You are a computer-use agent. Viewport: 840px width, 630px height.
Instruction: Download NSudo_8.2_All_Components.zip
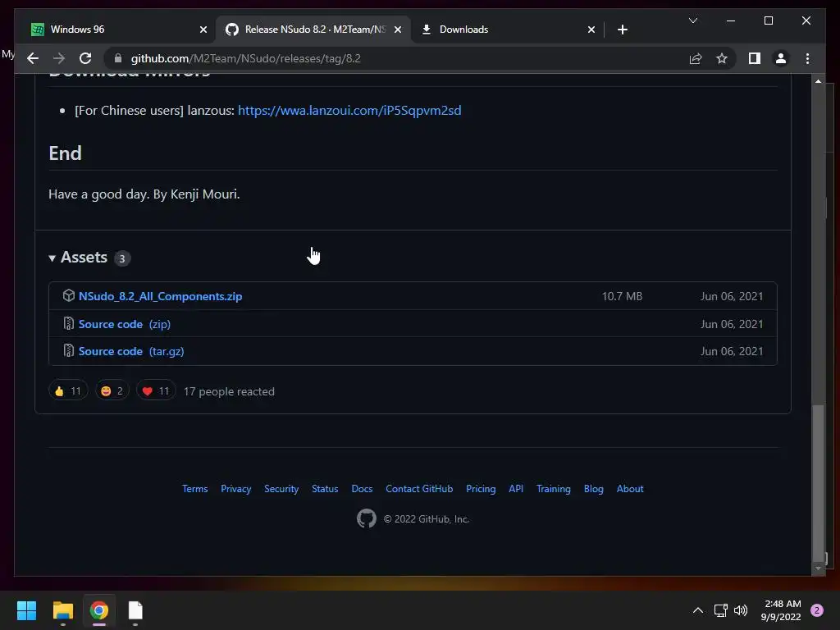pos(160,296)
